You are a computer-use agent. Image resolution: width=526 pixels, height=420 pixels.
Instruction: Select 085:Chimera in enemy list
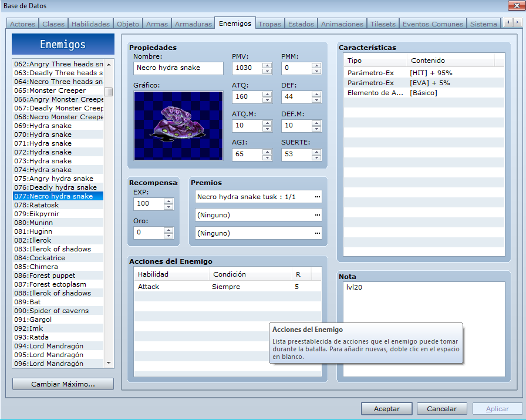(x=58, y=267)
